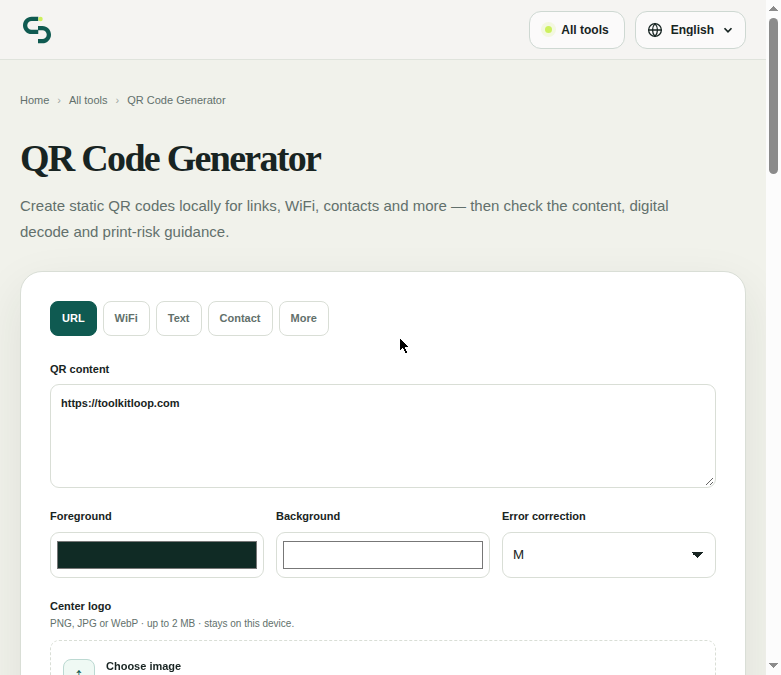This screenshot has width=781, height=675.
Task: Click the QR content label
Action: coord(80,369)
